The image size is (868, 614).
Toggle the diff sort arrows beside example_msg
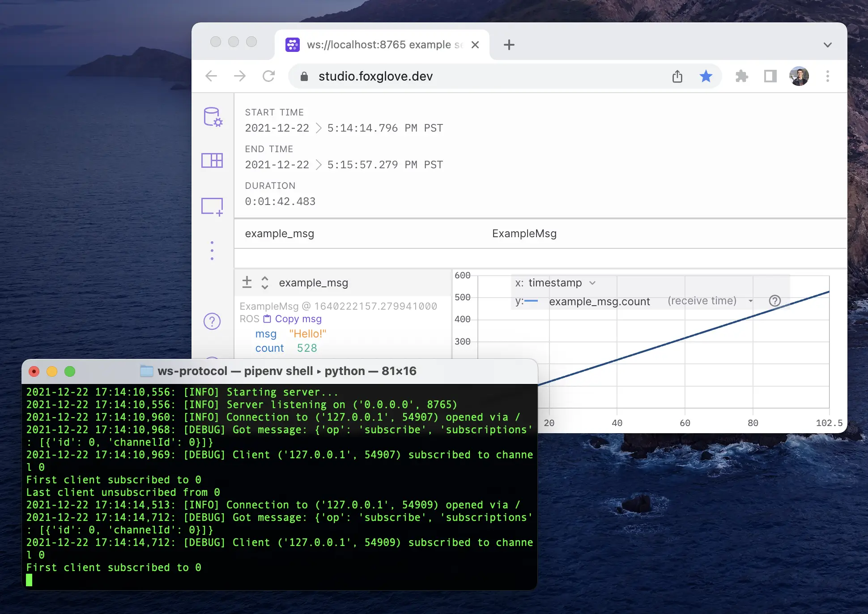pos(265,282)
